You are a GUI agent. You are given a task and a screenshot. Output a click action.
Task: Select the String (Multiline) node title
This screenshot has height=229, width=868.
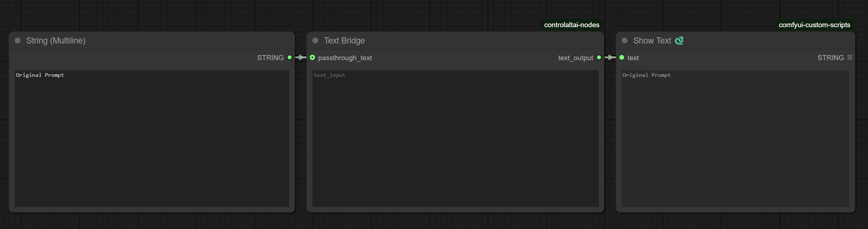pyautogui.click(x=56, y=41)
